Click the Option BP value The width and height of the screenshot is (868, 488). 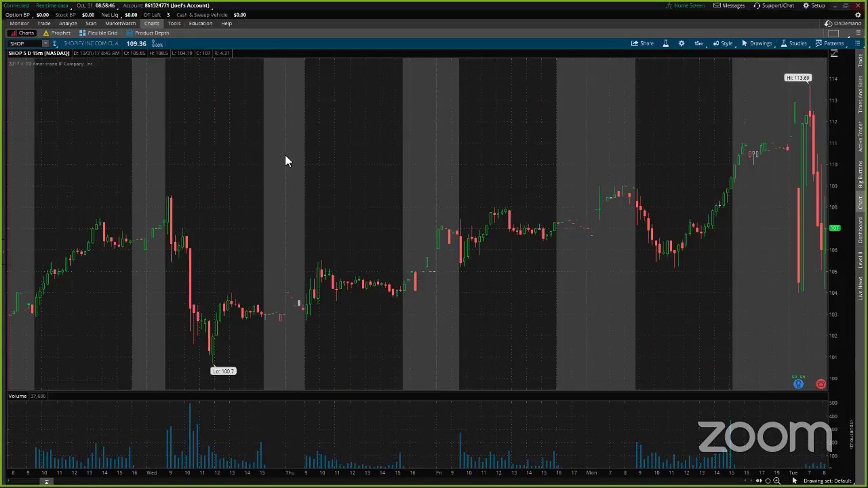tap(42, 15)
